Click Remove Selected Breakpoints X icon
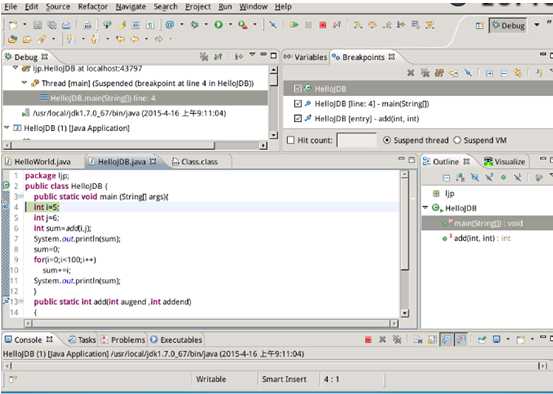553x394 pixels. [x=411, y=73]
